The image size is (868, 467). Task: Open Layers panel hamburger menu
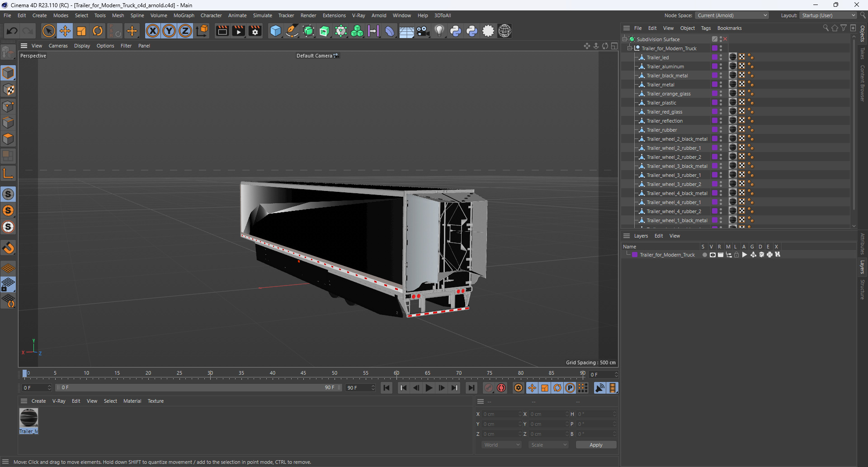click(x=627, y=236)
